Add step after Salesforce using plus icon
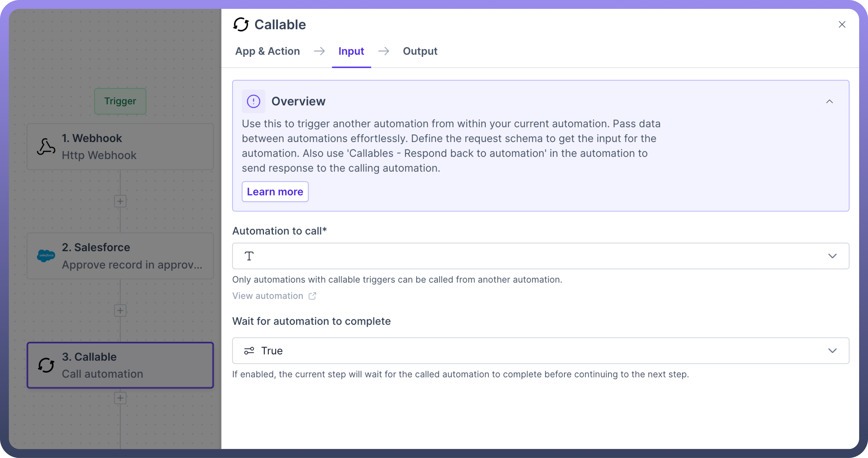 coord(120,311)
